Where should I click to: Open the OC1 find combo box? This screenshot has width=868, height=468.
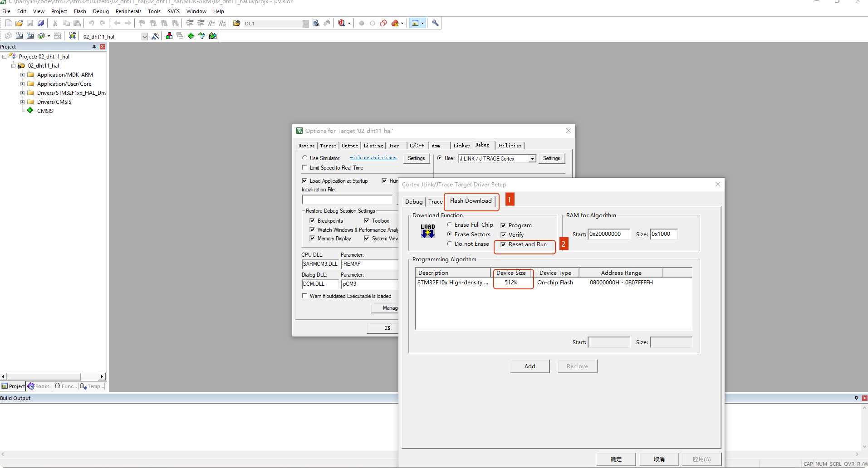(x=305, y=24)
